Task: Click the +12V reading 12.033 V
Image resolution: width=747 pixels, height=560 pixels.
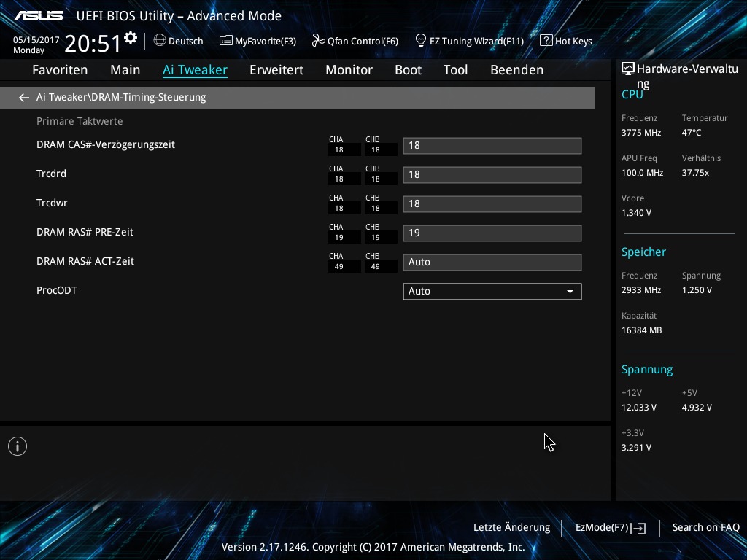Action: pyautogui.click(x=639, y=408)
